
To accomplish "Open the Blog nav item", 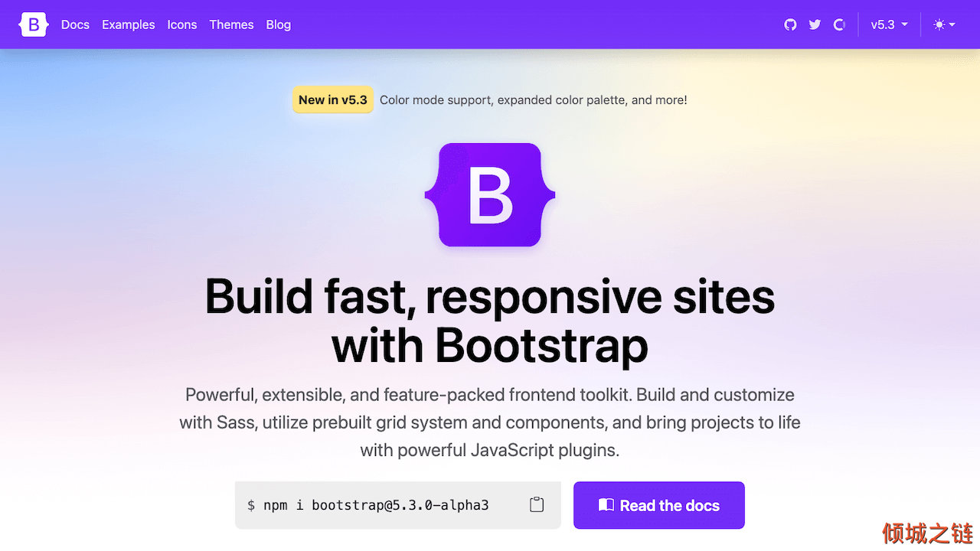I will click(279, 24).
